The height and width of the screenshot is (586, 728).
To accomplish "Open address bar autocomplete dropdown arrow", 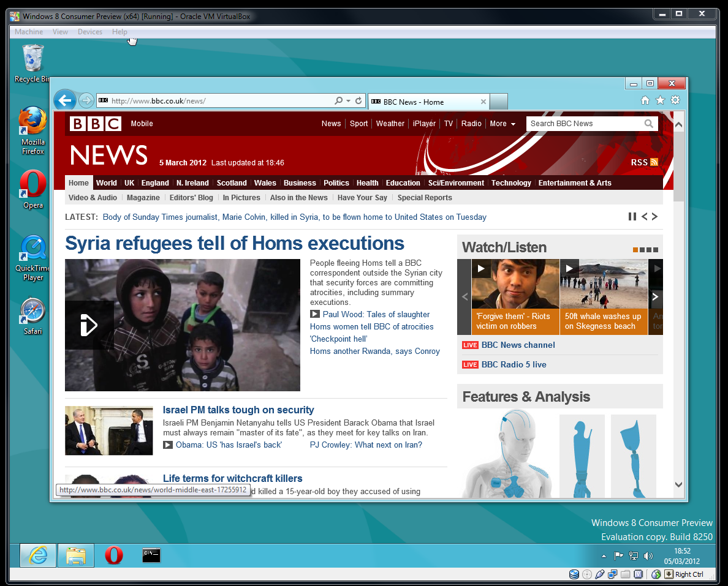I will (x=349, y=100).
